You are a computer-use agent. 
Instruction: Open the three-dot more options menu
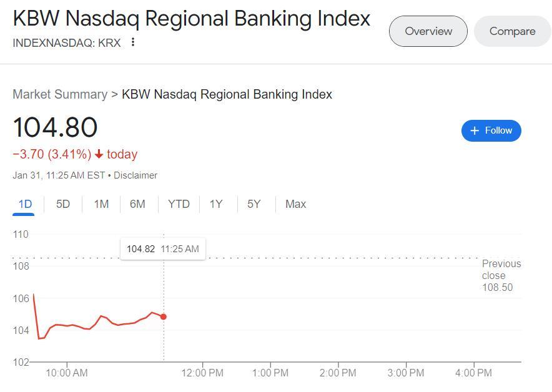pyautogui.click(x=133, y=42)
